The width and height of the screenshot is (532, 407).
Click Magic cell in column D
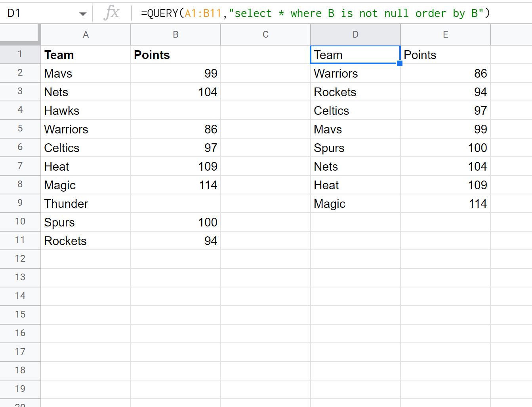[355, 203]
